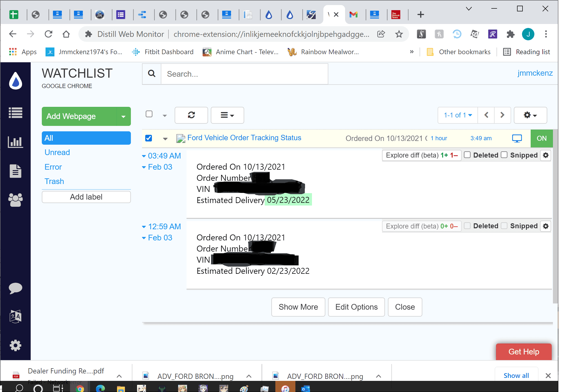Open the bar chart statistics sidebar icon
The image size is (570, 392).
point(16,142)
